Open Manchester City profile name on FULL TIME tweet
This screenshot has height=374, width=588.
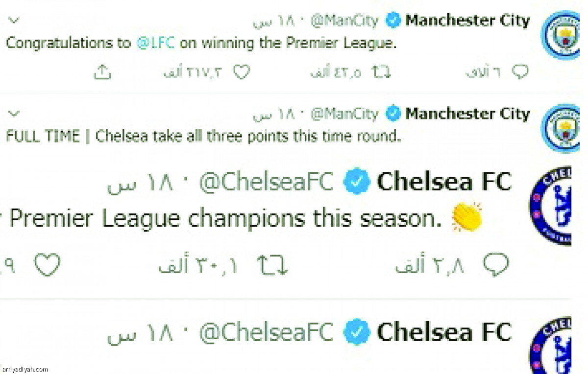click(x=467, y=114)
